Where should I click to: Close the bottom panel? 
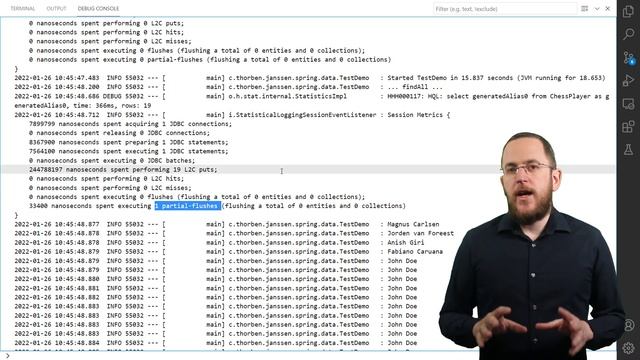click(607, 9)
